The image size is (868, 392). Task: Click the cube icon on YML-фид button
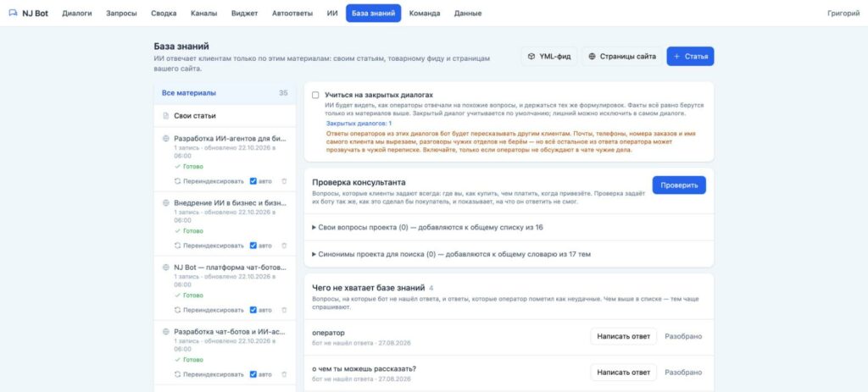[x=531, y=57]
